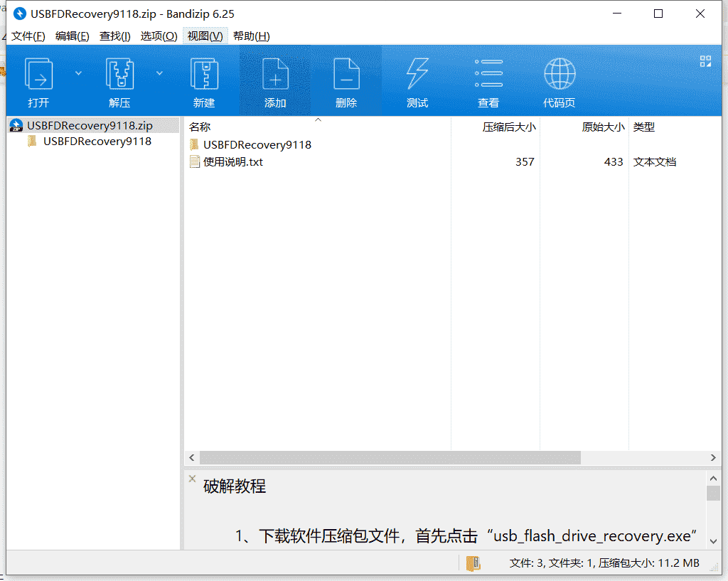The image size is (728, 581).
Task: Click the left arrow of horizontal scrollbar
Action: (x=192, y=457)
